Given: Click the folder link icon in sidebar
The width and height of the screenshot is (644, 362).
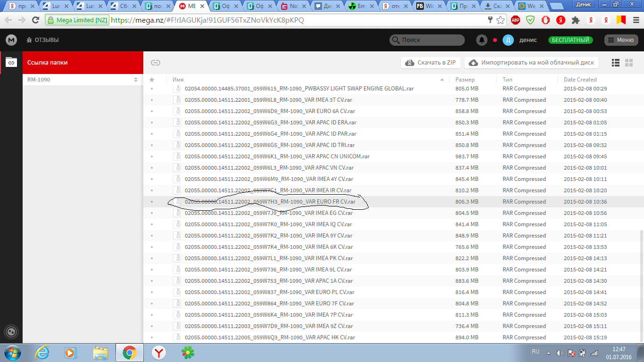Looking at the screenshot, I should (x=11, y=62).
